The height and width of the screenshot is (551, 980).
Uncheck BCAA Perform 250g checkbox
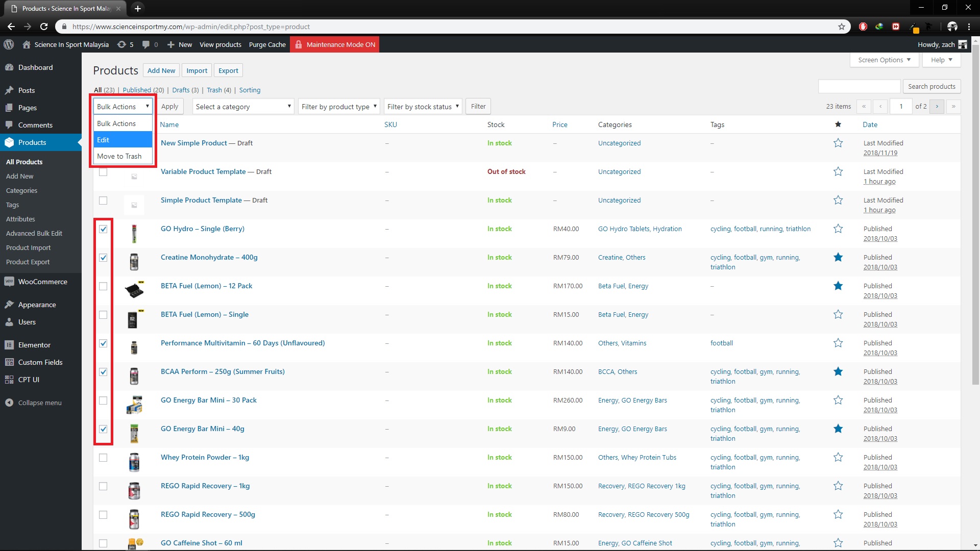tap(103, 372)
